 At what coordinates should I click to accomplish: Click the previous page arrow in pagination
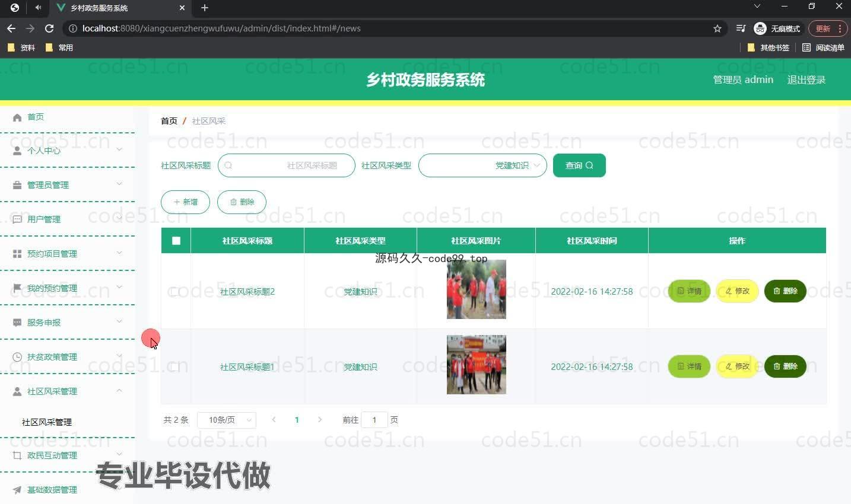point(274,420)
